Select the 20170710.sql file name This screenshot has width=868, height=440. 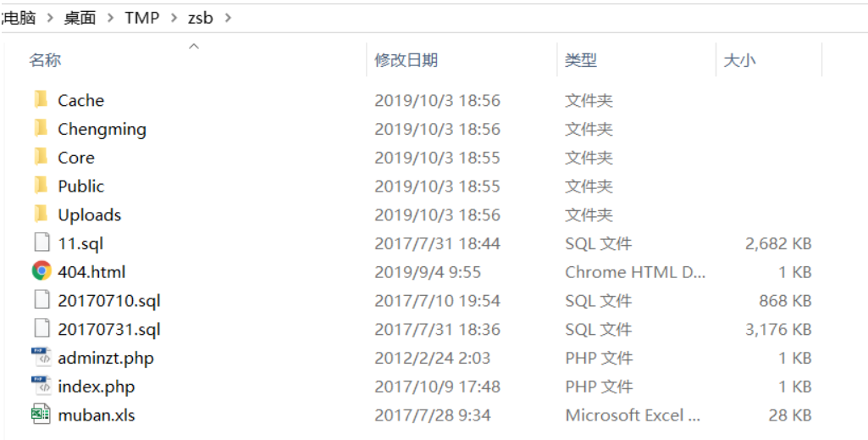tap(108, 301)
